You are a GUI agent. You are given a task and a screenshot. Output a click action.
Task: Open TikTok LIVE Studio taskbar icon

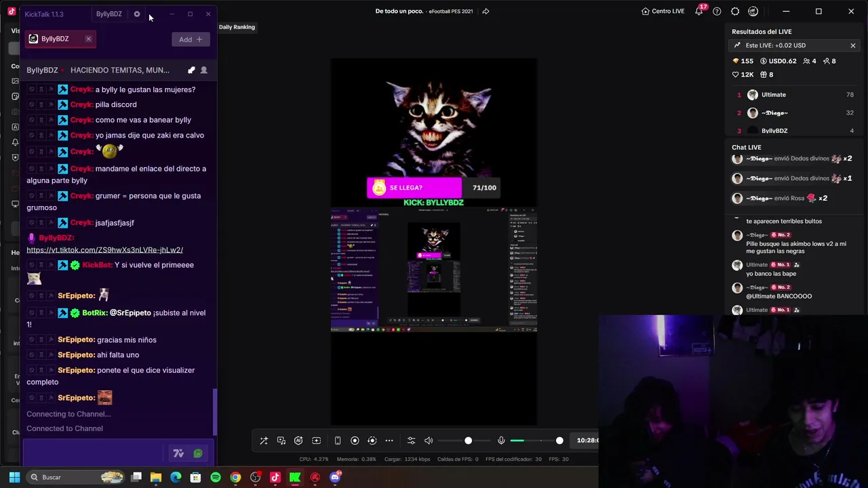click(x=275, y=477)
